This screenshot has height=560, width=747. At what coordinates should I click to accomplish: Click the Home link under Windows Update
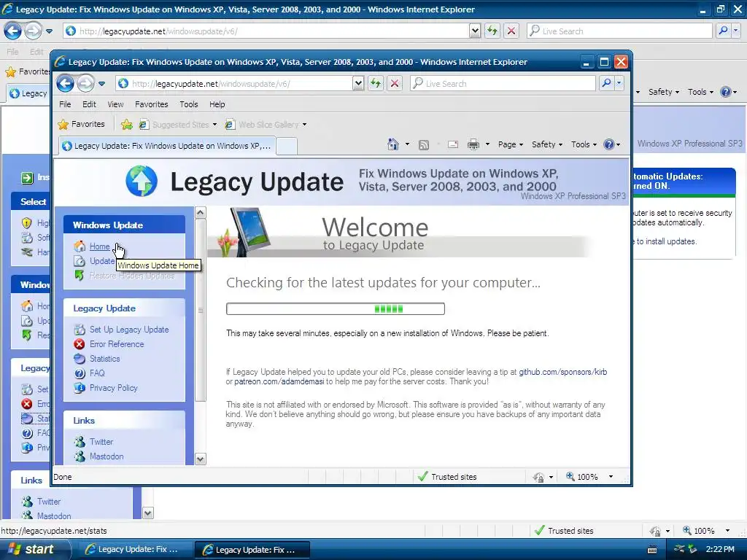pos(99,246)
